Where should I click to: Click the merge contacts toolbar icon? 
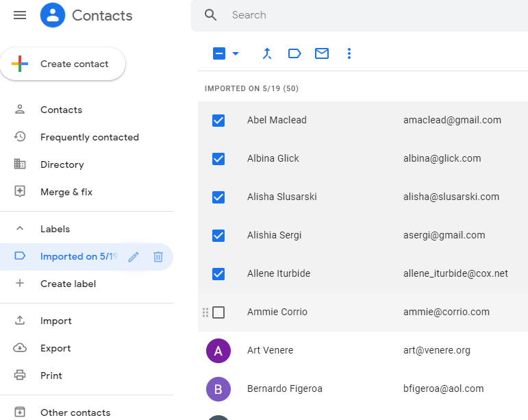(x=267, y=53)
